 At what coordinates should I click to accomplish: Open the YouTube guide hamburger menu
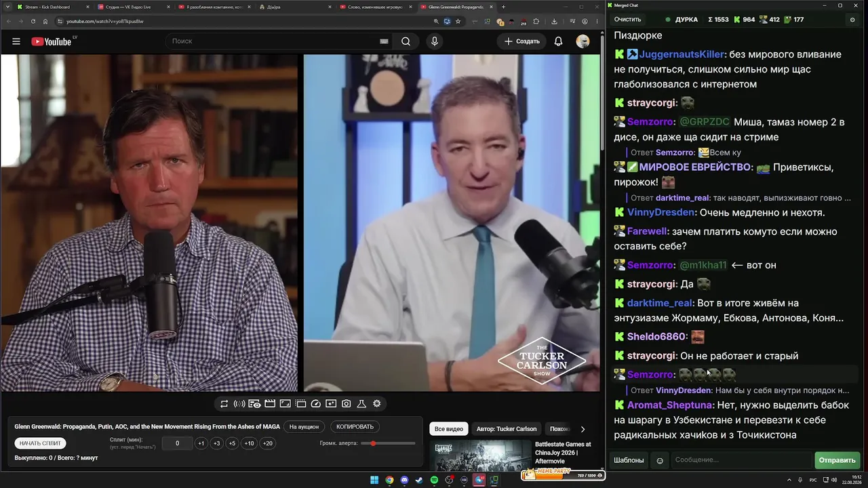point(16,41)
